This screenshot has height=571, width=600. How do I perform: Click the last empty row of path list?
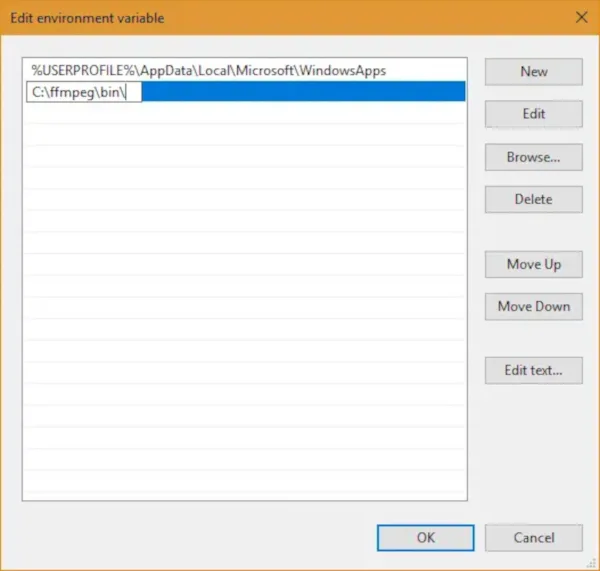click(x=245, y=482)
